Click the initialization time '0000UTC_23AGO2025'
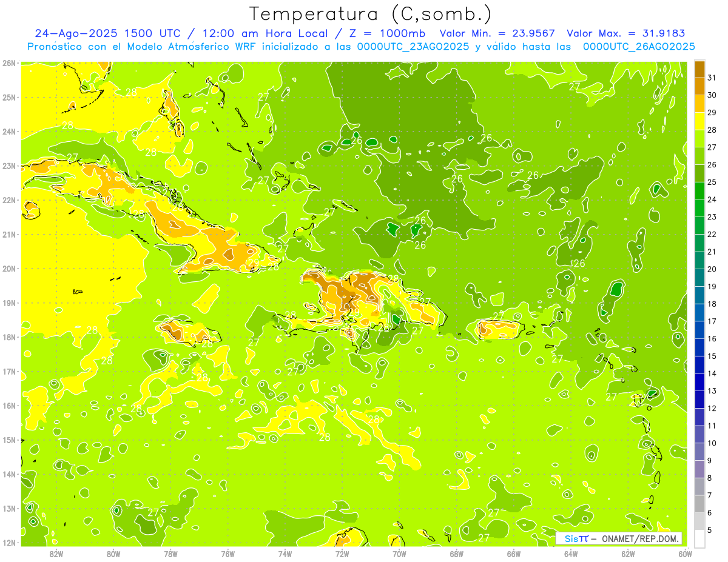The width and height of the screenshot is (728, 562). (x=413, y=47)
